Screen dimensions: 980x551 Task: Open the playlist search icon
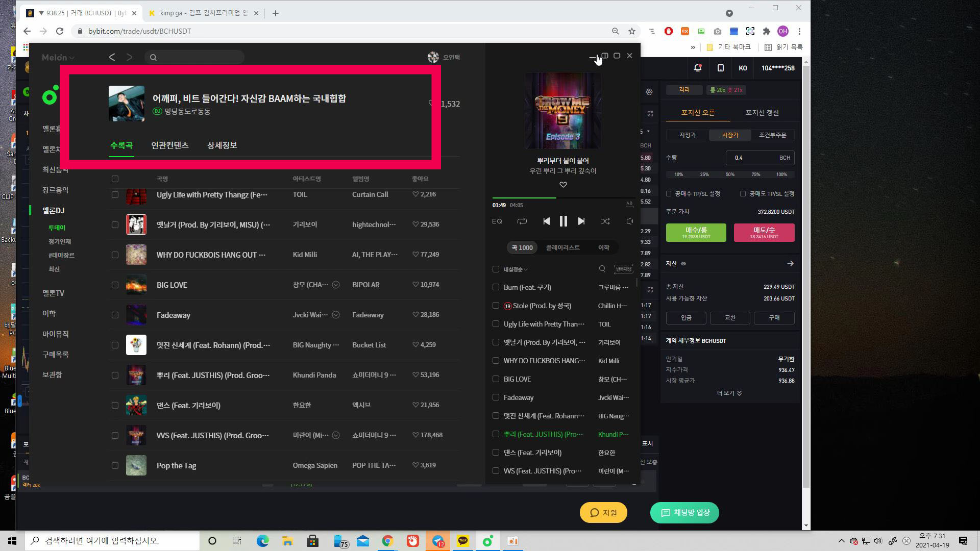[x=602, y=269]
